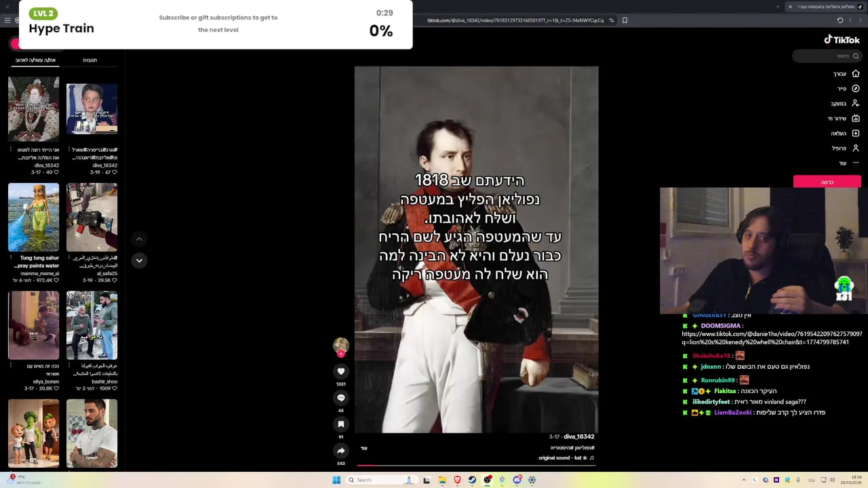
Task: Open Discord from the taskbar
Action: [x=517, y=480]
